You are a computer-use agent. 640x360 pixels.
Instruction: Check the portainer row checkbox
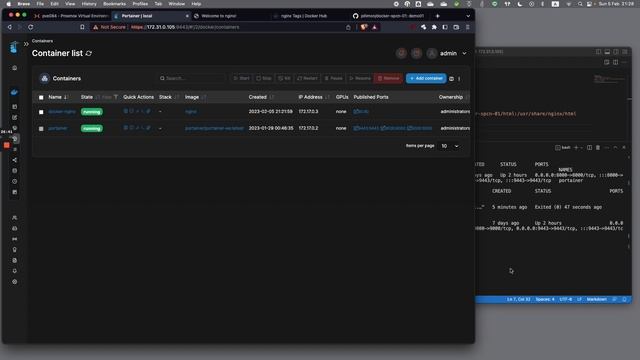pyautogui.click(x=41, y=129)
